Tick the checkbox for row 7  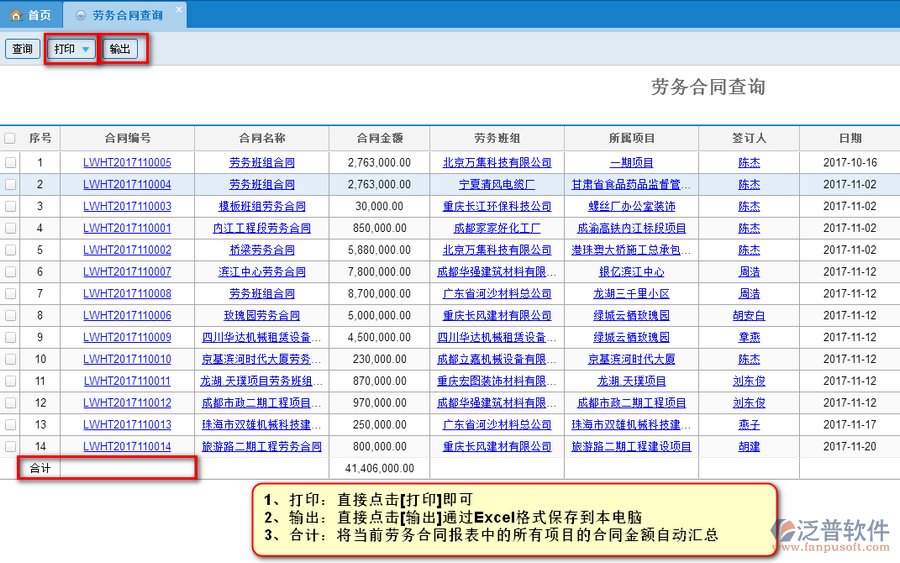click(10, 294)
